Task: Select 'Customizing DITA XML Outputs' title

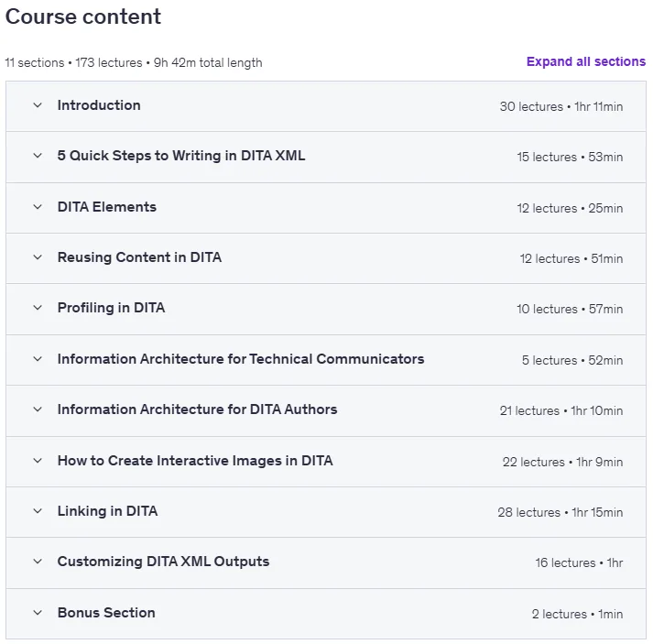Action: pos(163,562)
